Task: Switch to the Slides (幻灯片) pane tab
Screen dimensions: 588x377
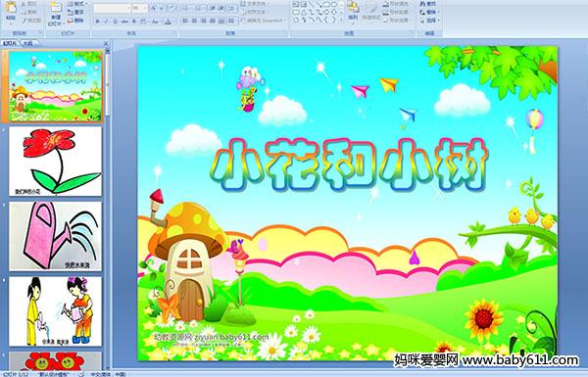Action: pos(10,43)
